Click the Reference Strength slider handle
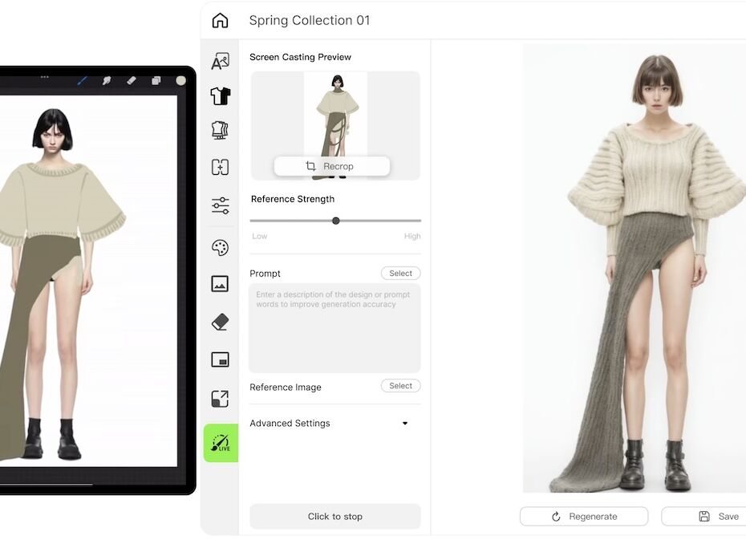This screenshot has height=560, width=746. (335, 221)
